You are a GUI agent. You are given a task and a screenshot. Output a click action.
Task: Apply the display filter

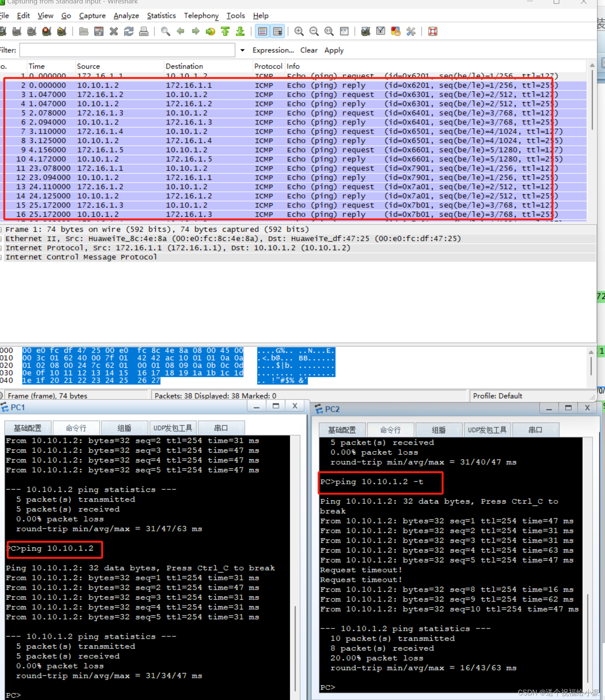[334, 50]
